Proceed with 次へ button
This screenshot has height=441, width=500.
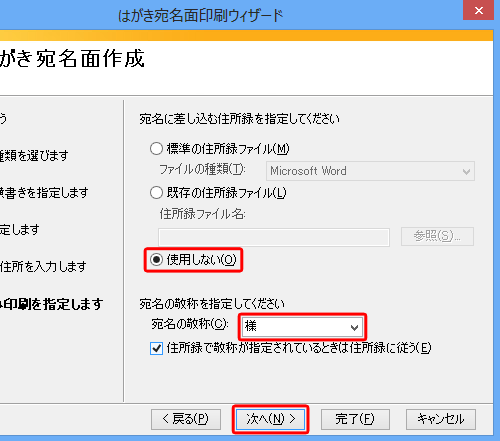tap(270, 419)
